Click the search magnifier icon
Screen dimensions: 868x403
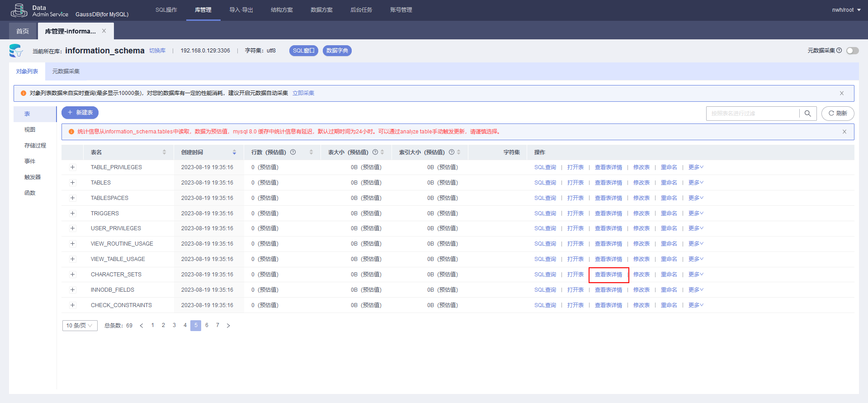(807, 114)
